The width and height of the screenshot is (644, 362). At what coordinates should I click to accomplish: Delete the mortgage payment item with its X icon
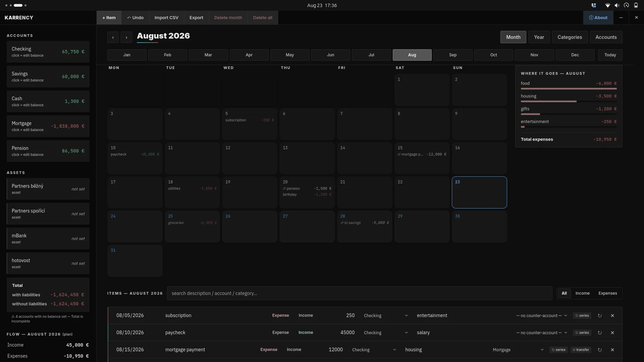(x=612, y=350)
